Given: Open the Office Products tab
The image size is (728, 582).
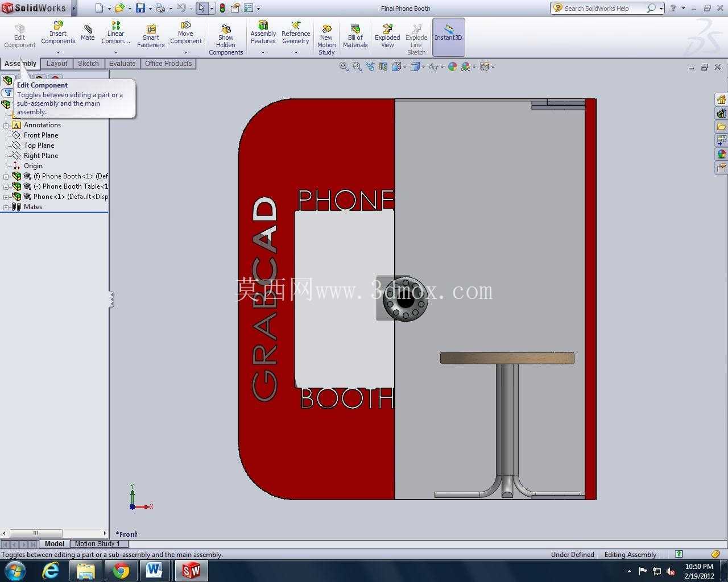Looking at the screenshot, I should click(x=168, y=64).
